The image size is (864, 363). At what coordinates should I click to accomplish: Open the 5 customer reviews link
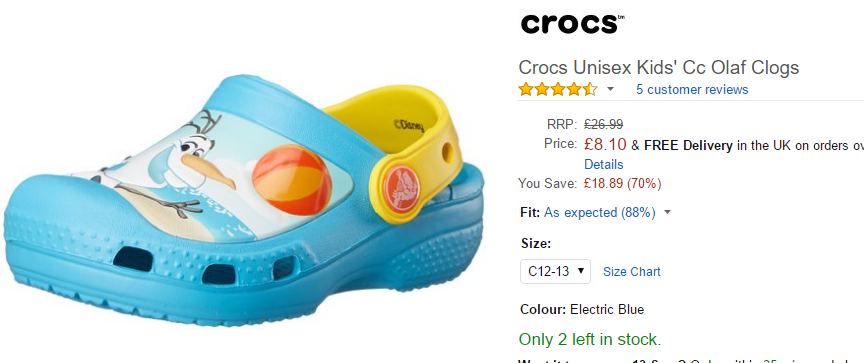[x=692, y=89]
